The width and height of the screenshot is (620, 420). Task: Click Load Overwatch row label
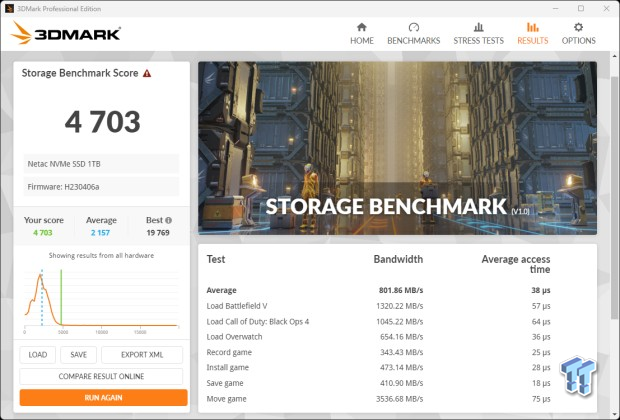click(234, 337)
